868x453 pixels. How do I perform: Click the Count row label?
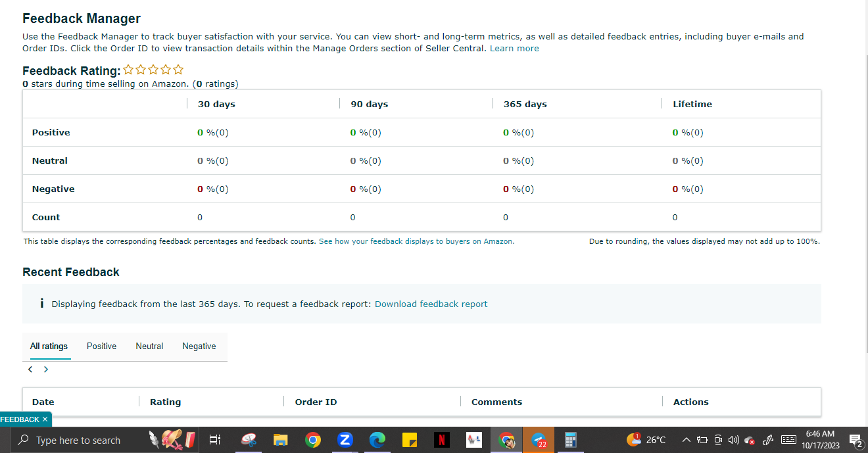(x=46, y=217)
